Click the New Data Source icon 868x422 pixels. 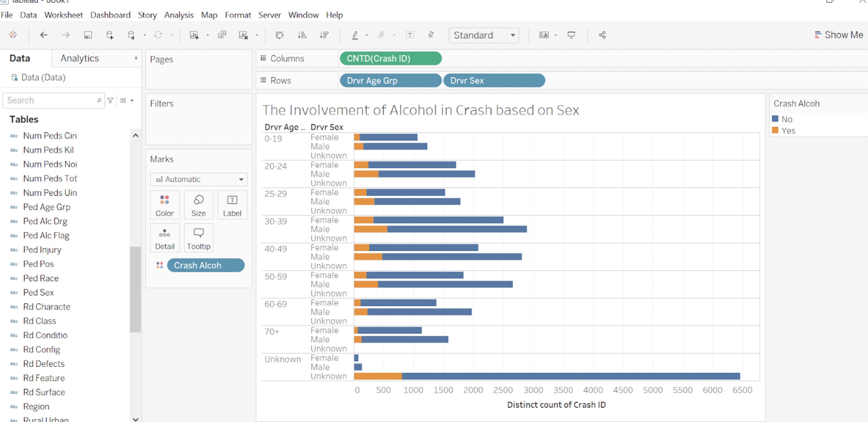110,35
